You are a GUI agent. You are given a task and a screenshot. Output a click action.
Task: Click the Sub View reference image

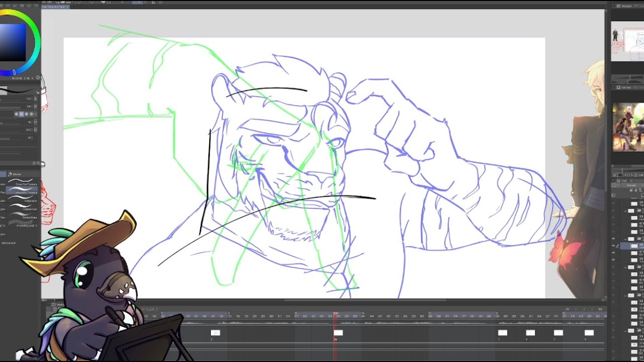pyautogui.click(x=628, y=127)
